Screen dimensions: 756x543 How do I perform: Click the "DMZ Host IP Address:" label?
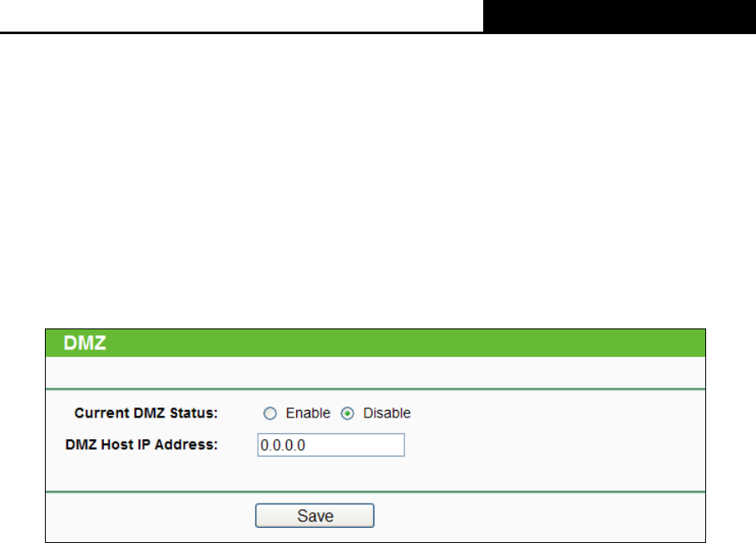coord(141,445)
